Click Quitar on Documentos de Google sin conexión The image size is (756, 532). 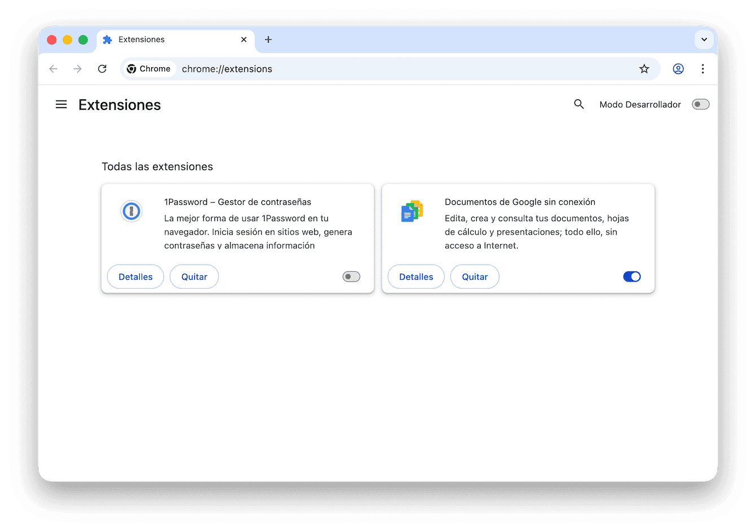coord(474,276)
